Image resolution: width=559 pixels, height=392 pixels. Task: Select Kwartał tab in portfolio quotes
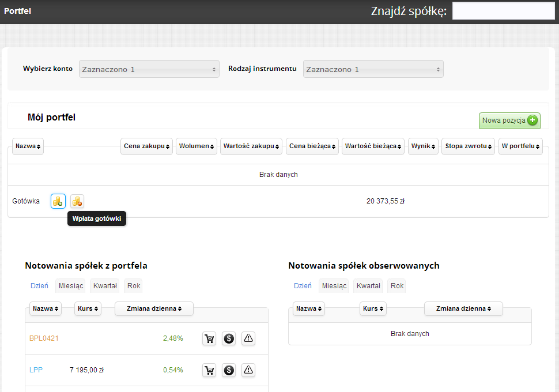pos(105,286)
